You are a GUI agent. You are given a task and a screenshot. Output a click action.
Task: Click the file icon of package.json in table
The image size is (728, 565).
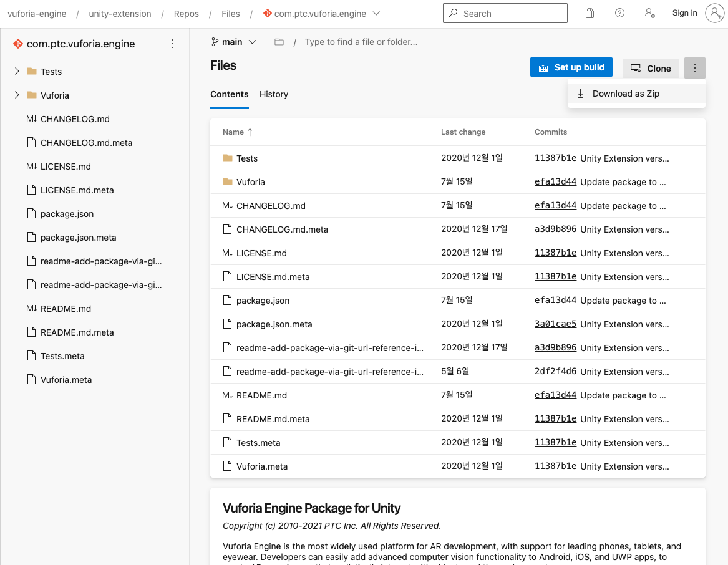(227, 301)
